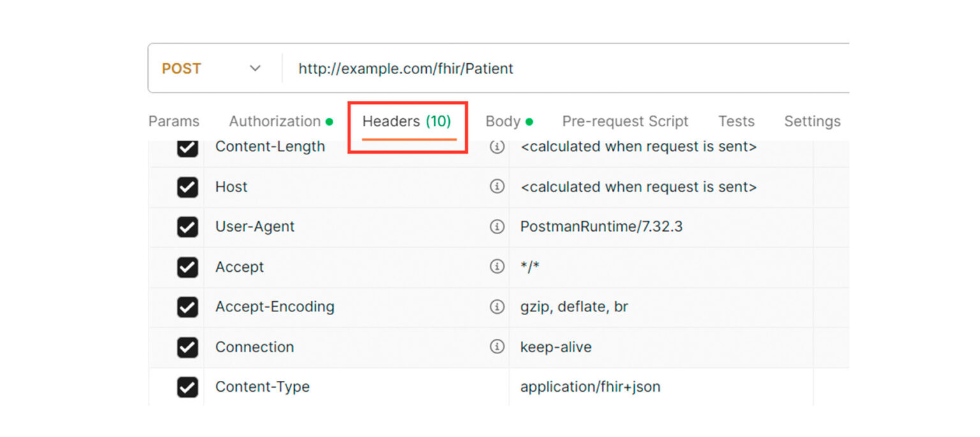Click the Accept-Encoding info icon
This screenshot has width=980, height=437.
496,307
